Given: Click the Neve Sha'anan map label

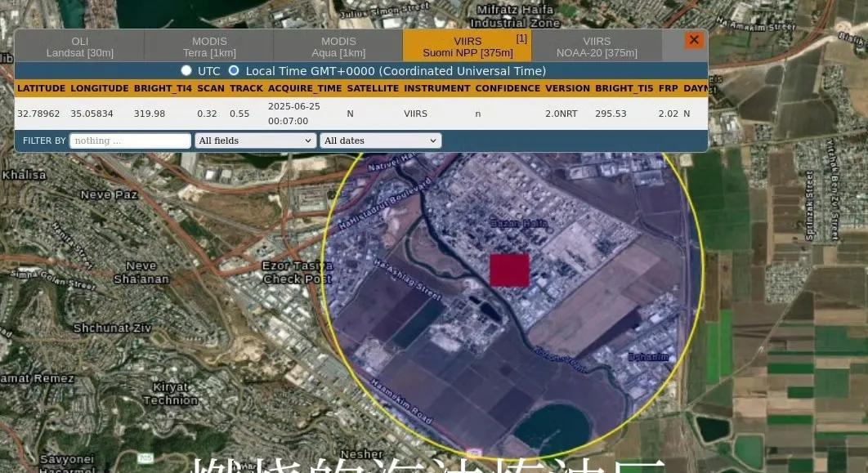Looking at the screenshot, I should 141,273.
